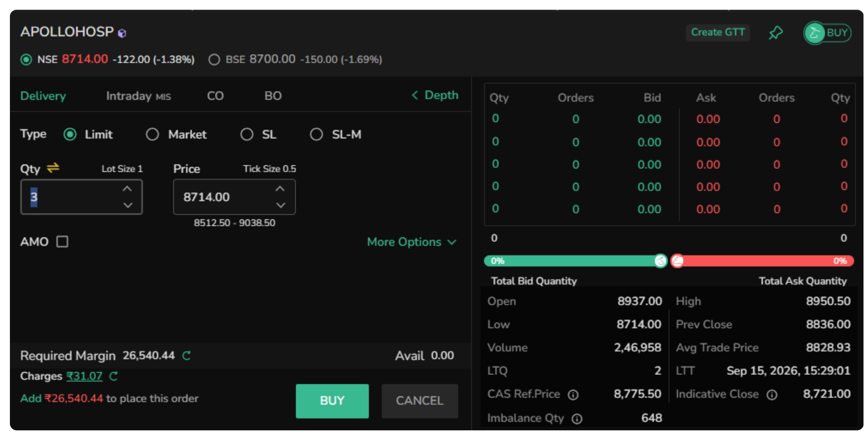
Task: Open the BO order tab
Action: tap(273, 96)
